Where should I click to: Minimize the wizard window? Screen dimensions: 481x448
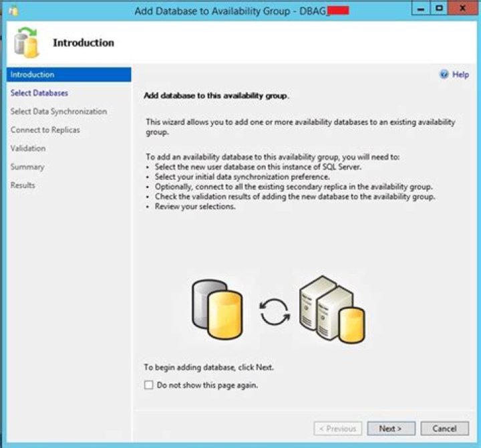point(421,9)
